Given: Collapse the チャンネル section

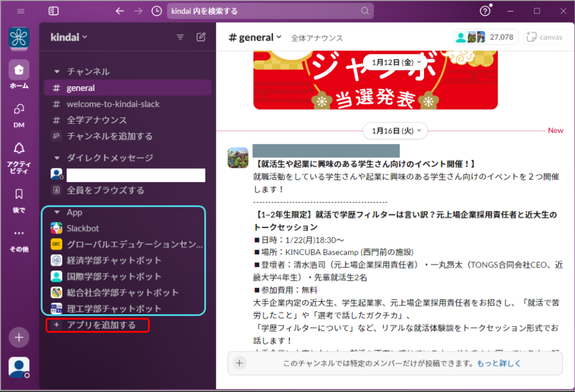Looking at the screenshot, I should point(57,71).
